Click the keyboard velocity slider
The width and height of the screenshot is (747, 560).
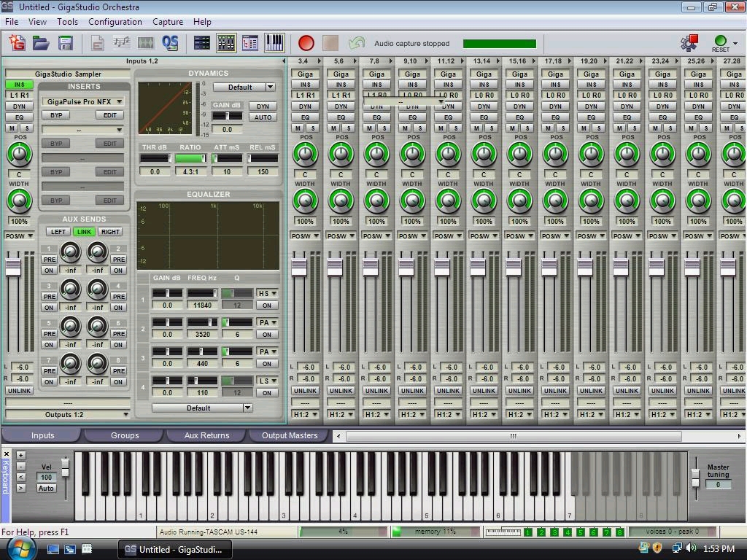65,467
